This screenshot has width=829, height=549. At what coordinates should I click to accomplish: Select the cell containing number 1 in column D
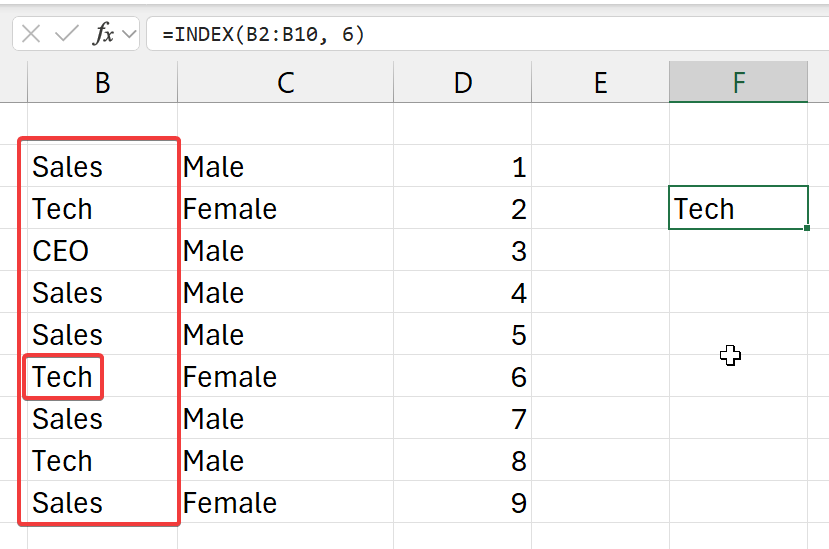462,167
